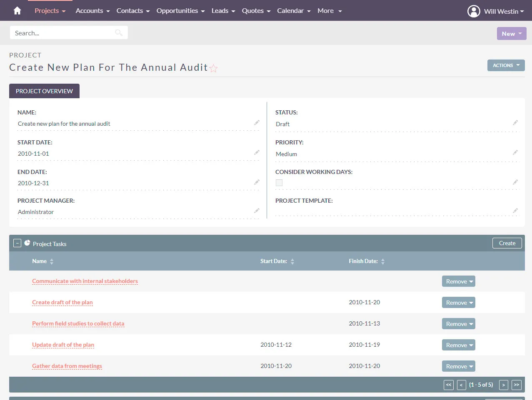Open the Will Westin user avatar
This screenshot has width=532, height=400.
474,11
